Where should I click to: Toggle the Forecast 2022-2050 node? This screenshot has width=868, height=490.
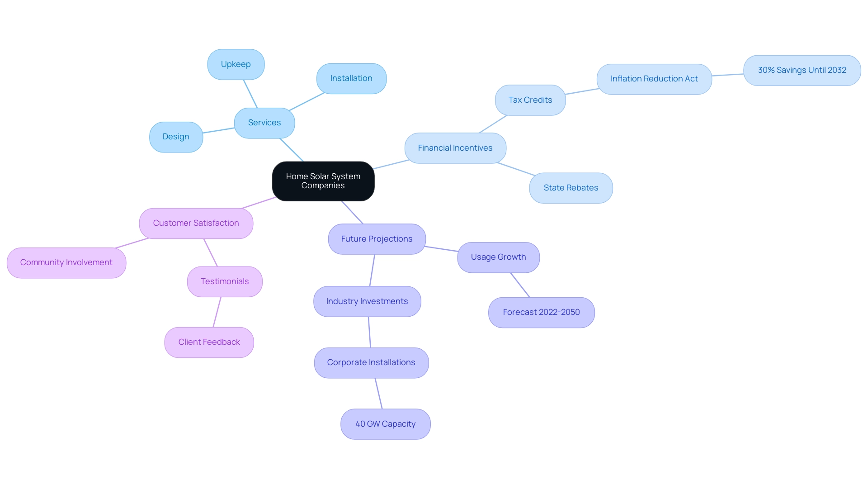point(539,312)
